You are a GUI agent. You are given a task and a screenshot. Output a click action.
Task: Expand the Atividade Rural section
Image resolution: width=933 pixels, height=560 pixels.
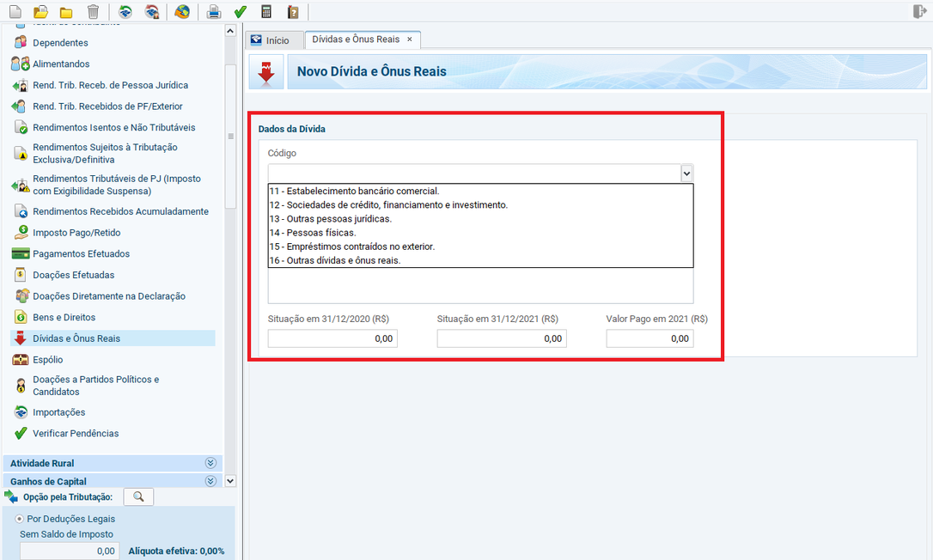(x=210, y=463)
